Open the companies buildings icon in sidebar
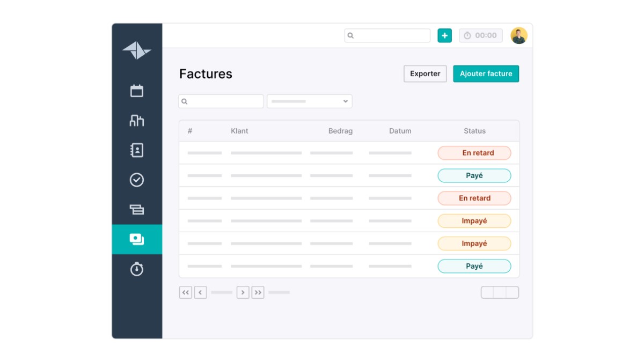Screen dimensions: 644x362 [x=137, y=121]
